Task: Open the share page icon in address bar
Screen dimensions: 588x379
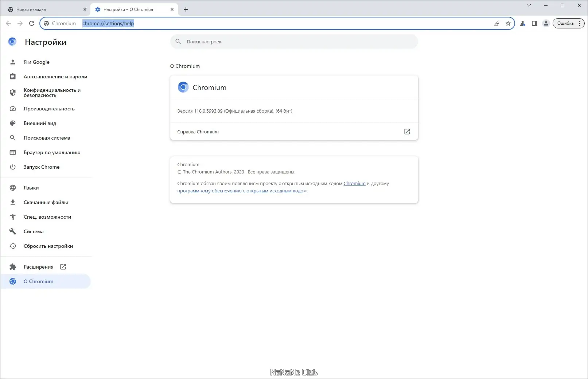Action: coord(497,23)
